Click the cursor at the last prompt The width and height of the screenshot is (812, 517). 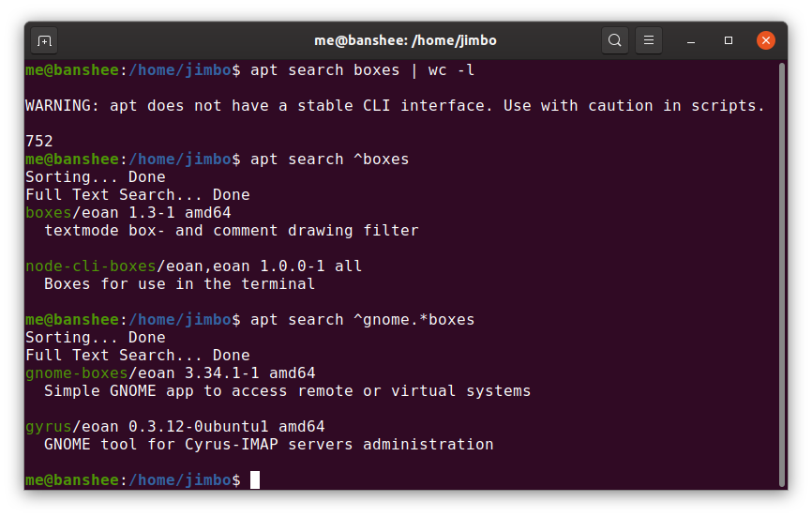point(255,480)
